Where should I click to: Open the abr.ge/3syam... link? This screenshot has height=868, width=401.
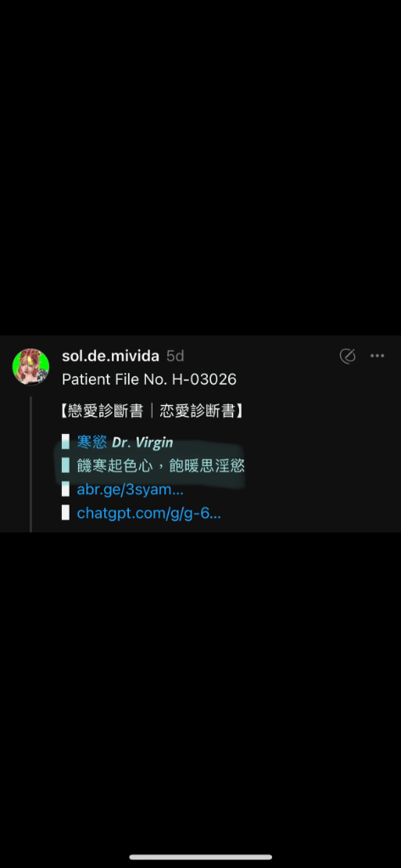point(131,489)
